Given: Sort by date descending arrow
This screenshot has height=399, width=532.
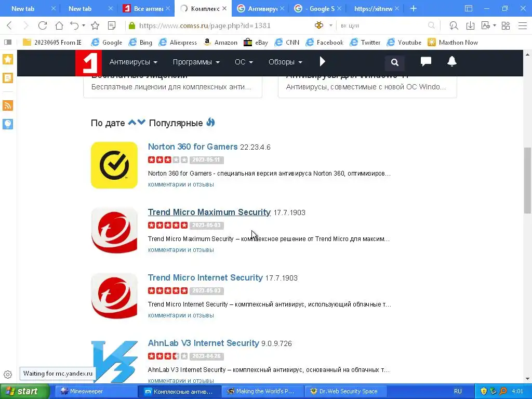Looking at the screenshot, I should click(141, 123).
